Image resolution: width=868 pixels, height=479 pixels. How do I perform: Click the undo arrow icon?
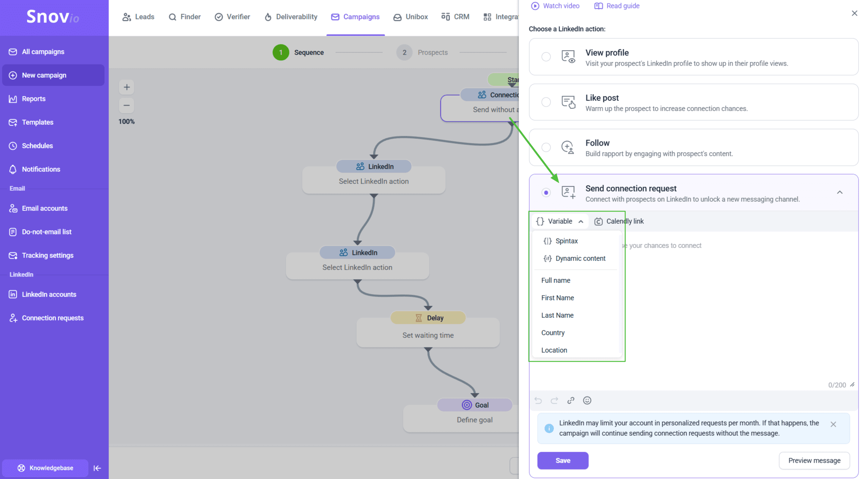pos(538,400)
